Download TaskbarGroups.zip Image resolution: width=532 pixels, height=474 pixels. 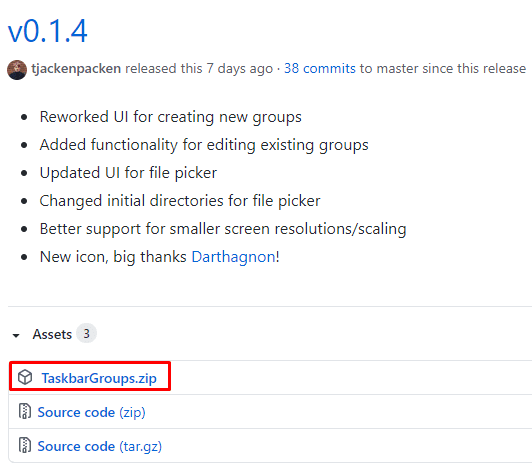[99, 378]
